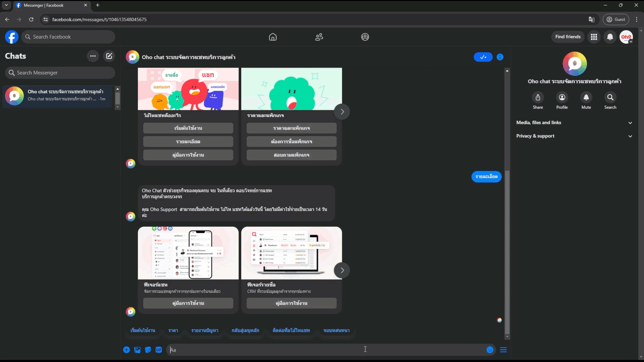Expand Media, files and links section
This screenshot has height=362, width=644.
574,123
